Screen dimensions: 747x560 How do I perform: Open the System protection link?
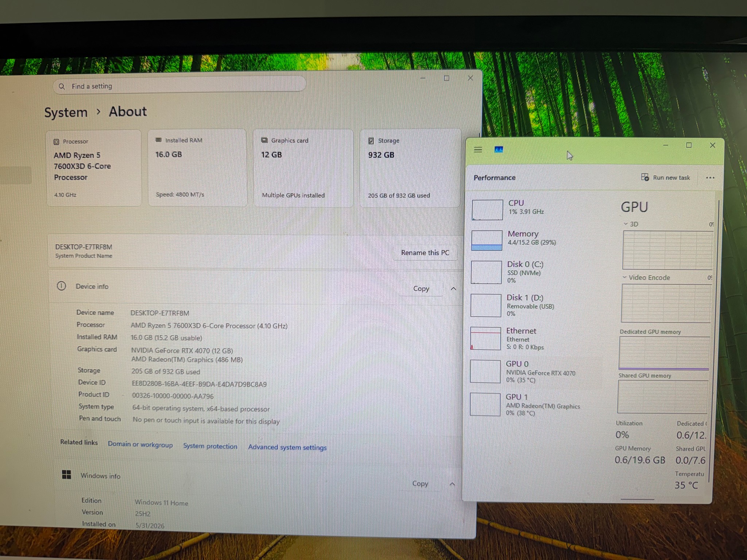point(210,446)
